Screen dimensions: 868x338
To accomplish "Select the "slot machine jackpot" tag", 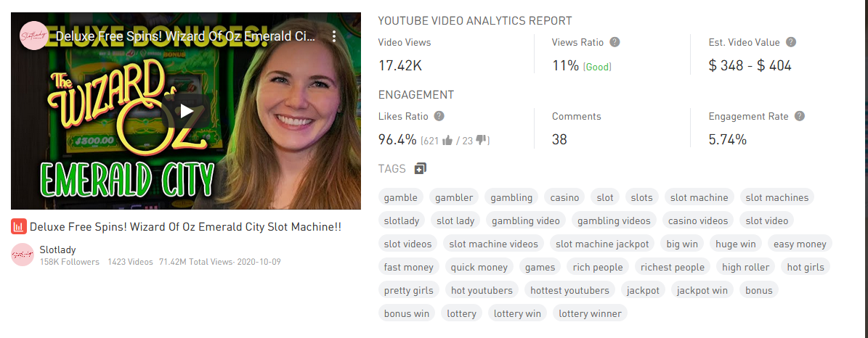I will tap(602, 244).
